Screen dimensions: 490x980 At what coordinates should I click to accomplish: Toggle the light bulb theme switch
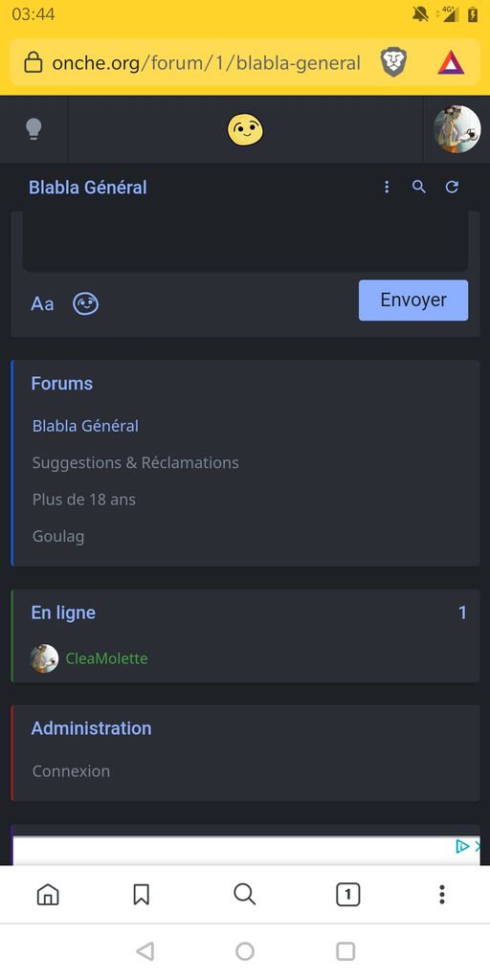(x=33, y=129)
